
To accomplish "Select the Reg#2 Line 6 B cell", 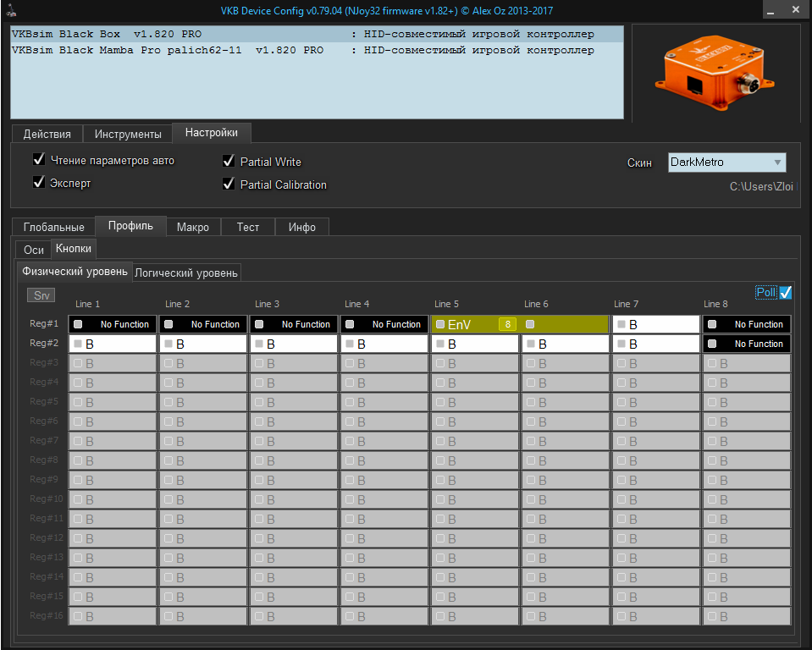I will [566, 344].
